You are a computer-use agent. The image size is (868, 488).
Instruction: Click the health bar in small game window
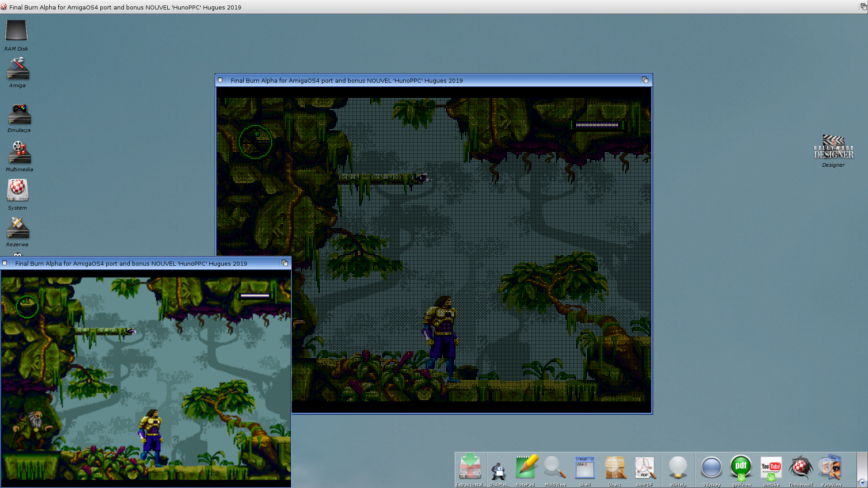point(255,296)
